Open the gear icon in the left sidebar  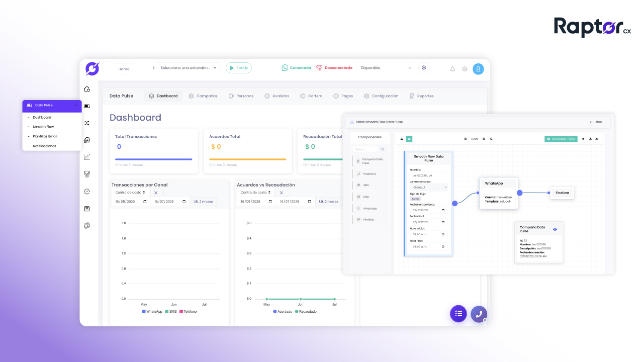point(87,192)
